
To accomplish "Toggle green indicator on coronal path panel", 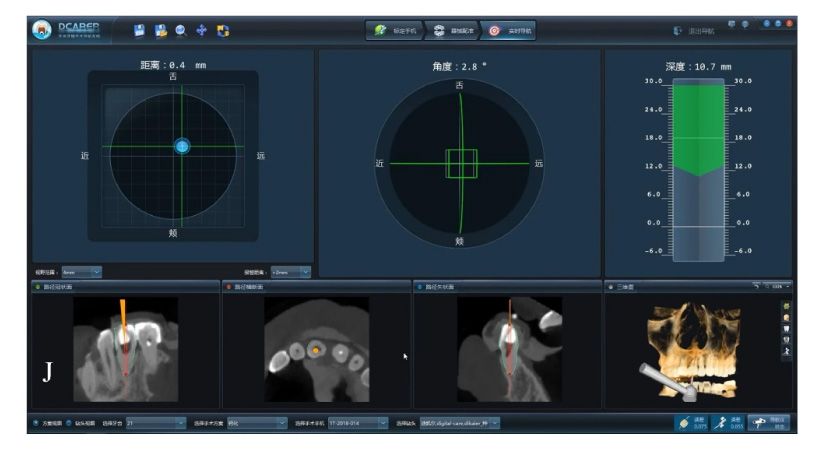I will click(x=38, y=287).
